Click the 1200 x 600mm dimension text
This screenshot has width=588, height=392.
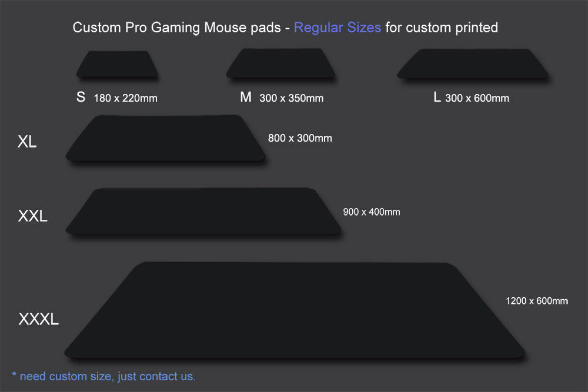(537, 301)
